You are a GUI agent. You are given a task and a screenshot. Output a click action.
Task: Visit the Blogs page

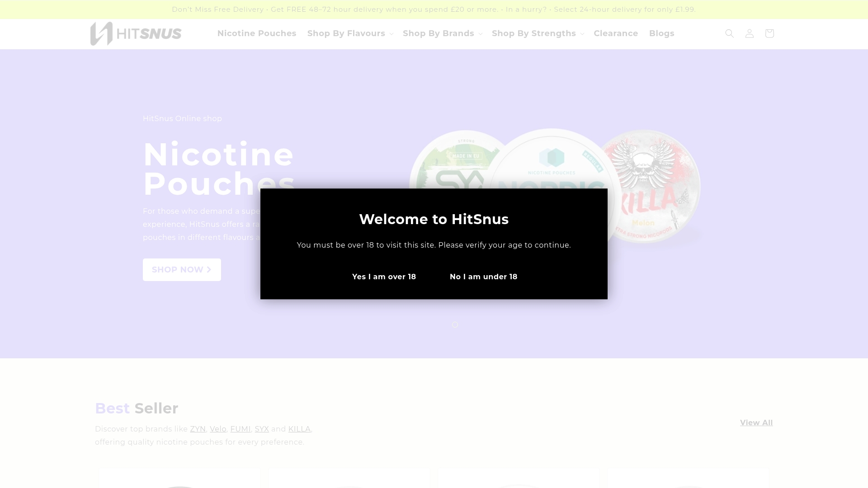pos(661,33)
